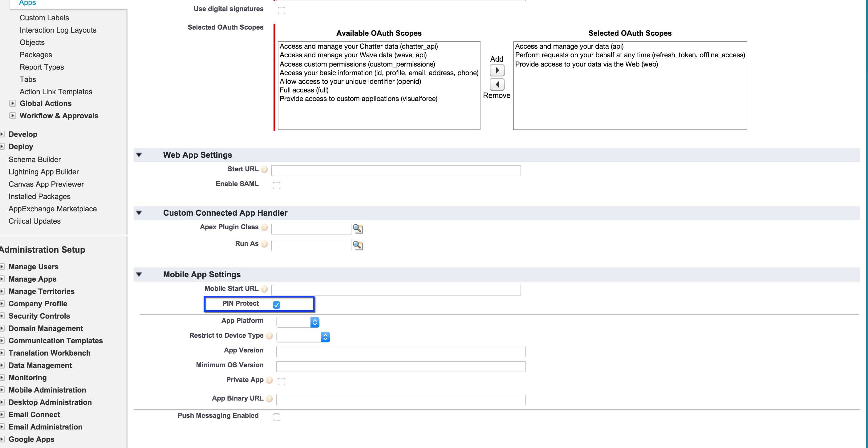Open Tabs sidebar link

click(28, 79)
